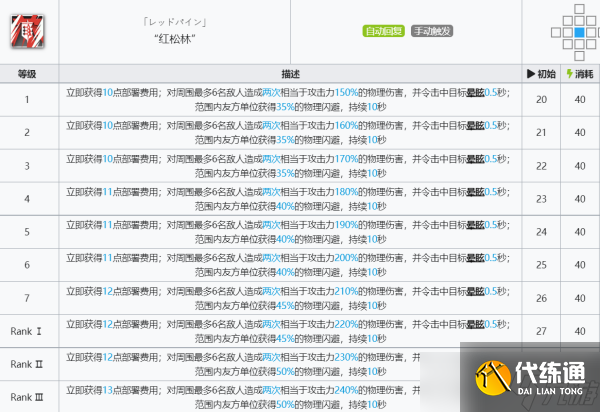Click the 180% attack description in level 4
This screenshot has width=600, height=412.
(288, 199)
